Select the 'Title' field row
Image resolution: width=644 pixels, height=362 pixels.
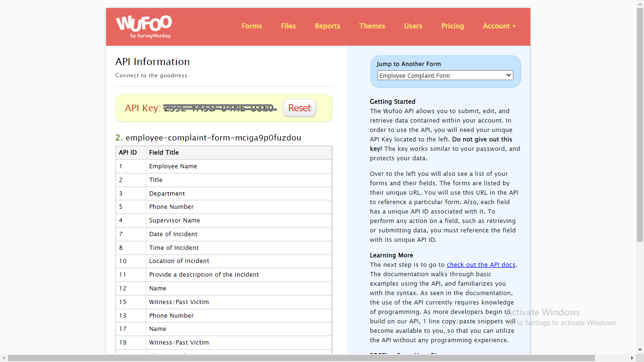[x=224, y=180]
